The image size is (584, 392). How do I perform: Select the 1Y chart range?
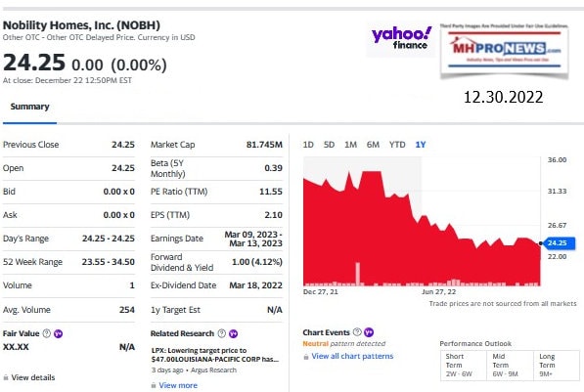point(421,145)
